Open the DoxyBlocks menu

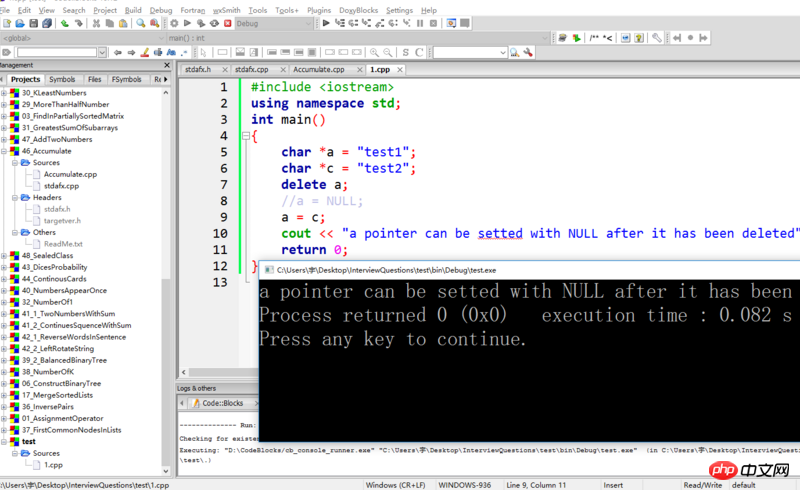(359, 10)
